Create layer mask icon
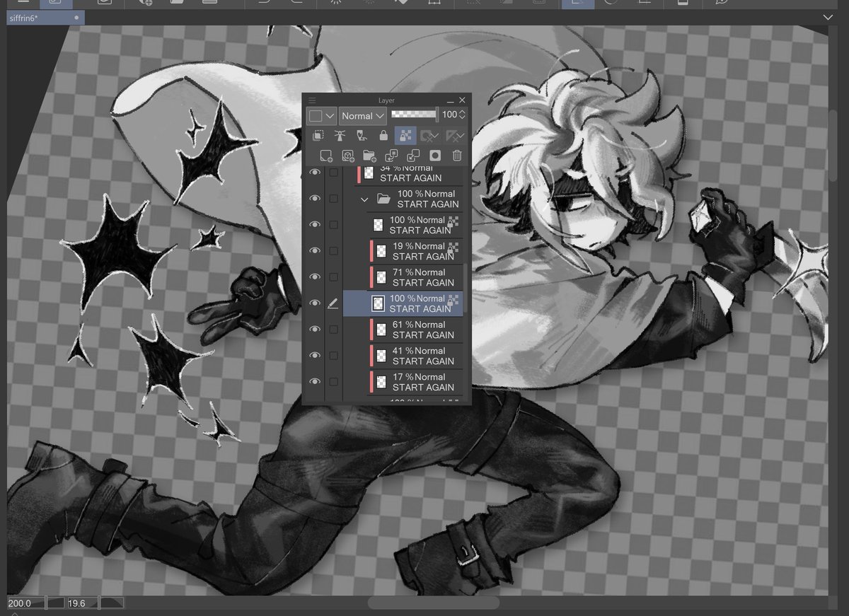849x616 pixels. (x=435, y=156)
